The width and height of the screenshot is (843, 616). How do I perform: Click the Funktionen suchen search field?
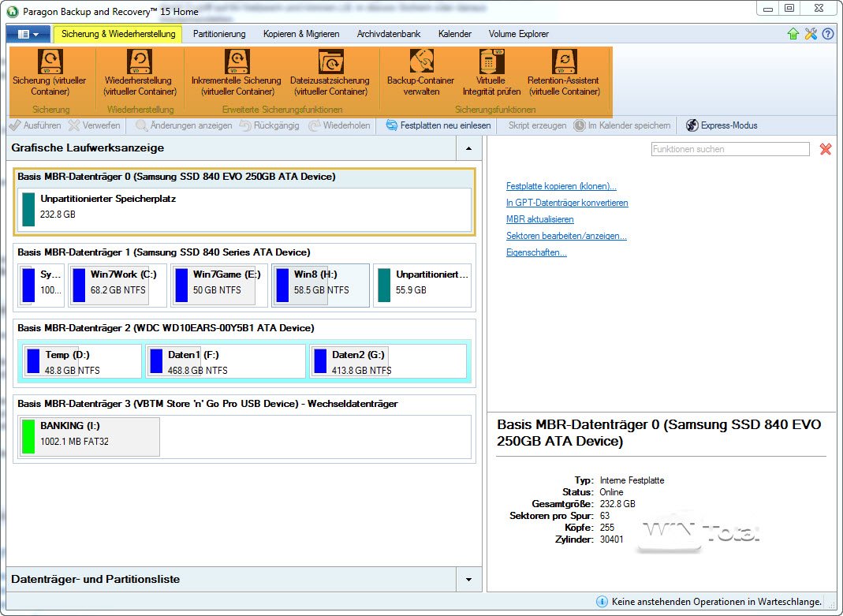[729, 149]
